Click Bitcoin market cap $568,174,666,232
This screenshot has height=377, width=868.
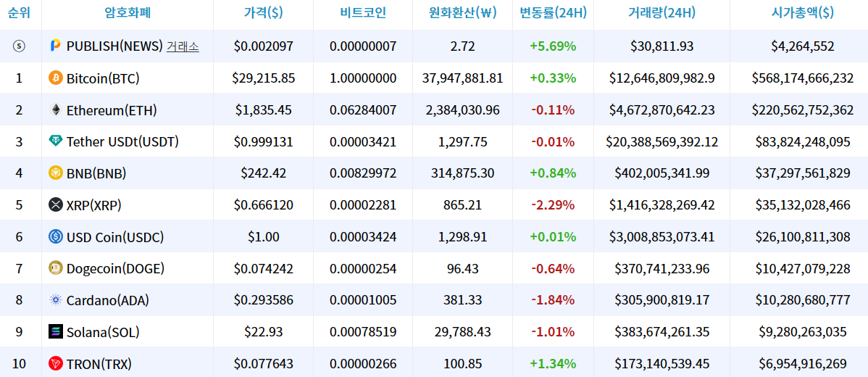coord(803,78)
